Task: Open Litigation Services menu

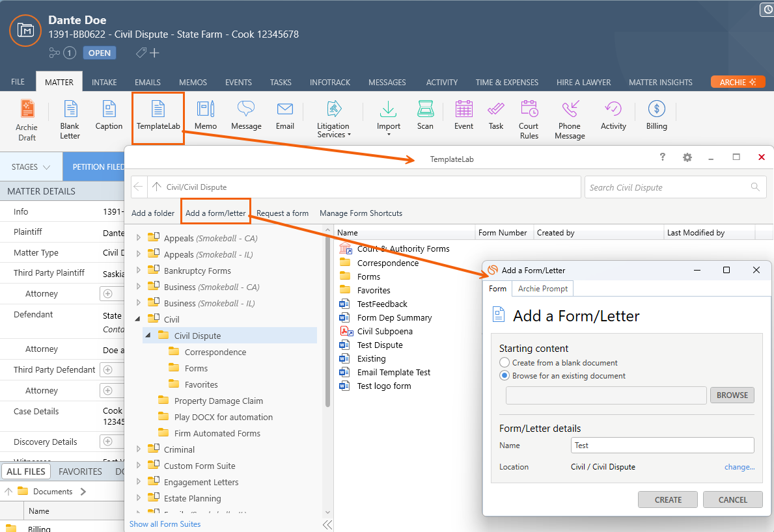Action: [333, 119]
